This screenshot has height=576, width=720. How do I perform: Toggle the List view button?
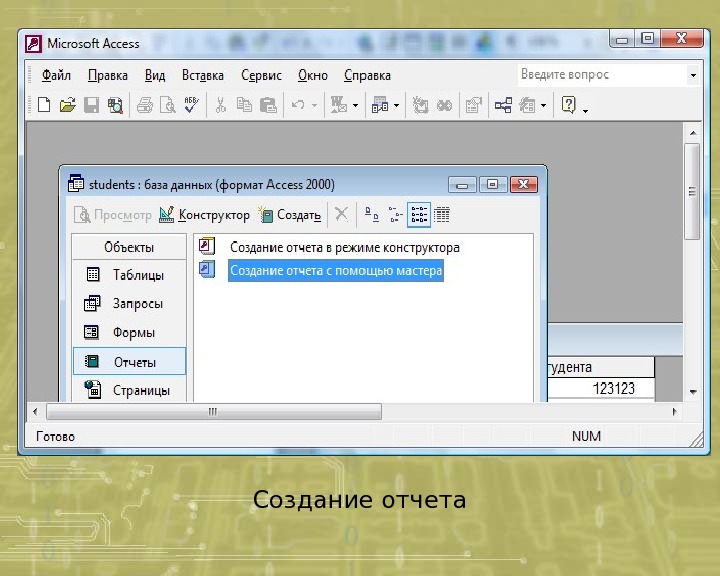[x=419, y=214]
